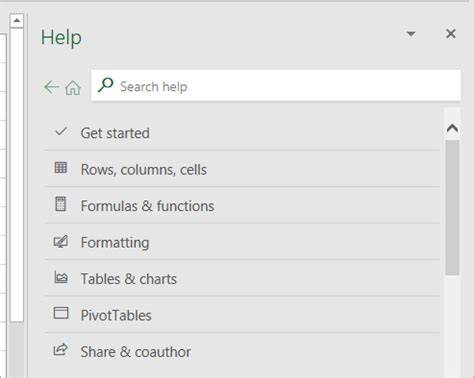Click the icon beside PivotTables
This screenshot has height=378, width=474.
coord(61,313)
